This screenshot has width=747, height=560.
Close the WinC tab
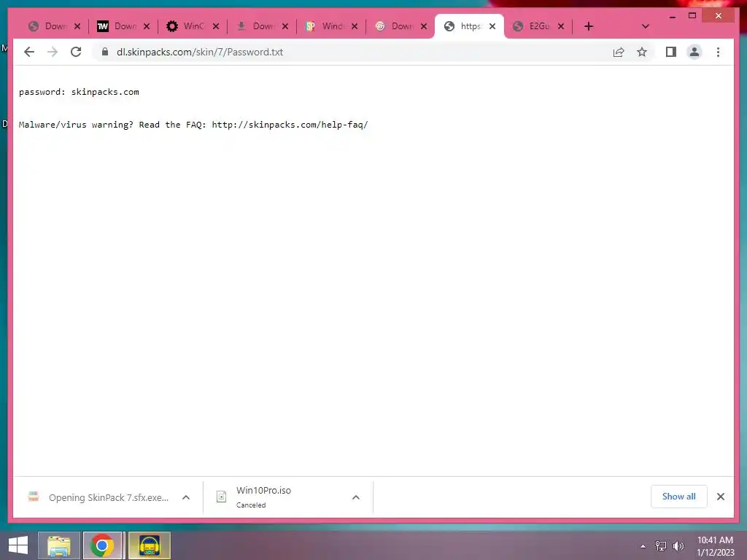(x=216, y=26)
